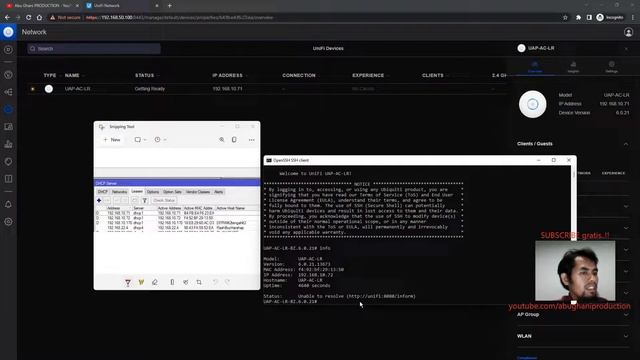
Task: Select the eraser in Snipping Tool
Action: 155,282
